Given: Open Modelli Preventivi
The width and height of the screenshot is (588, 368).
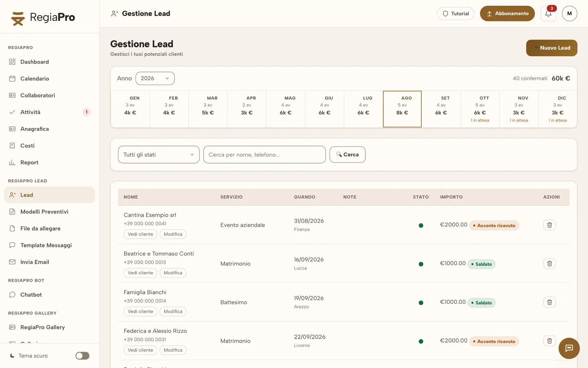Looking at the screenshot, I should (x=49, y=212).
